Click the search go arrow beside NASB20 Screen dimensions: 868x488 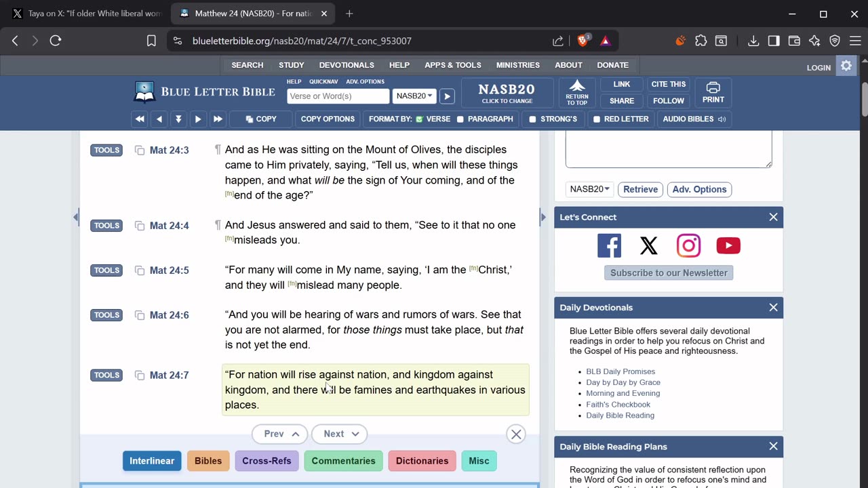pyautogui.click(x=447, y=96)
